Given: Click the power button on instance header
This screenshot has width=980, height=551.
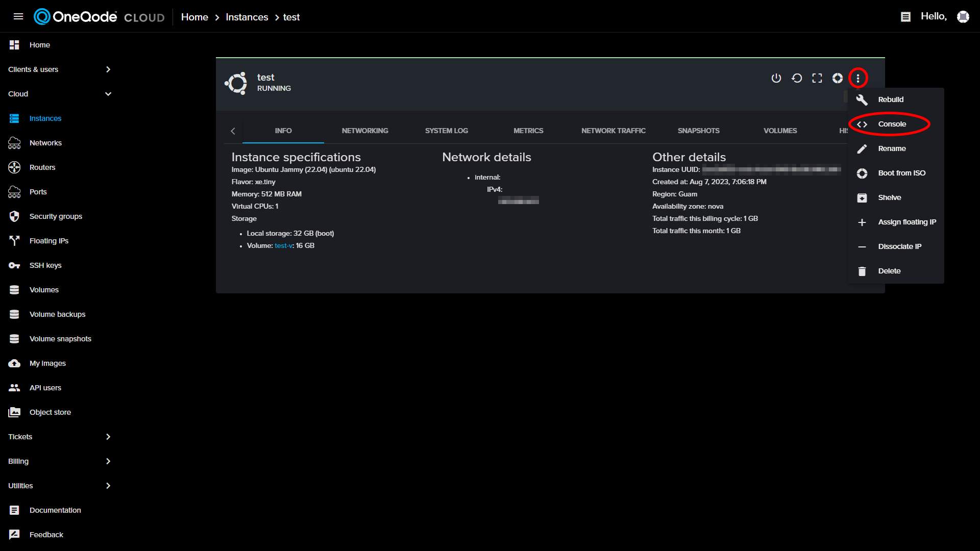Looking at the screenshot, I should (x=776, y=78).
